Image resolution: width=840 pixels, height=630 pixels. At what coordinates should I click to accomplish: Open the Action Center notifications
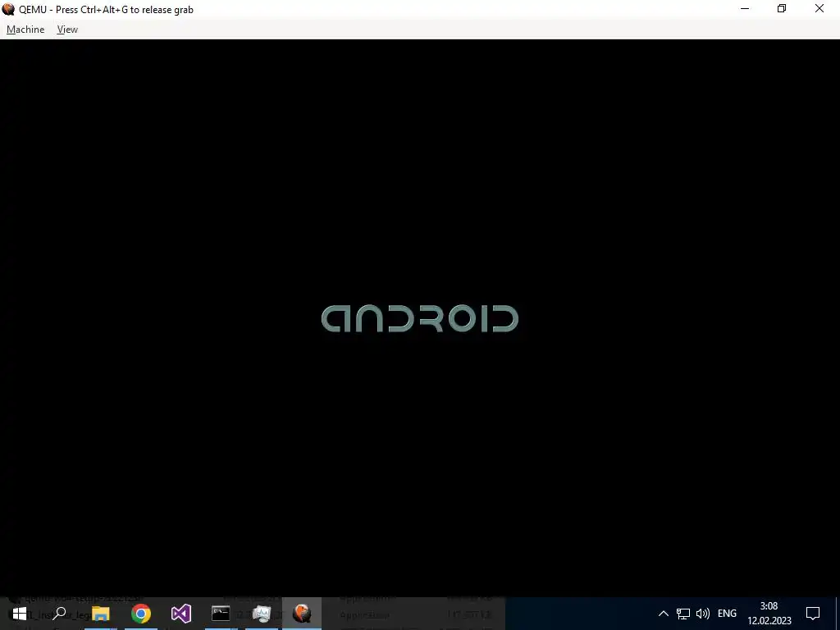pyautogui.click(x=813, y=614)
